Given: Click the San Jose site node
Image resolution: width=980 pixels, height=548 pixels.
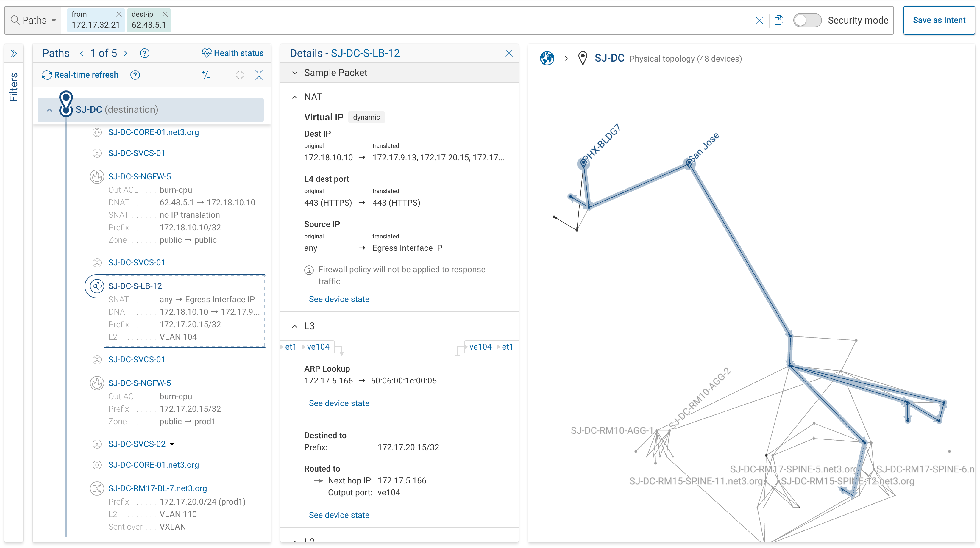Looking at the screenshot, I should tap(689, 164).
